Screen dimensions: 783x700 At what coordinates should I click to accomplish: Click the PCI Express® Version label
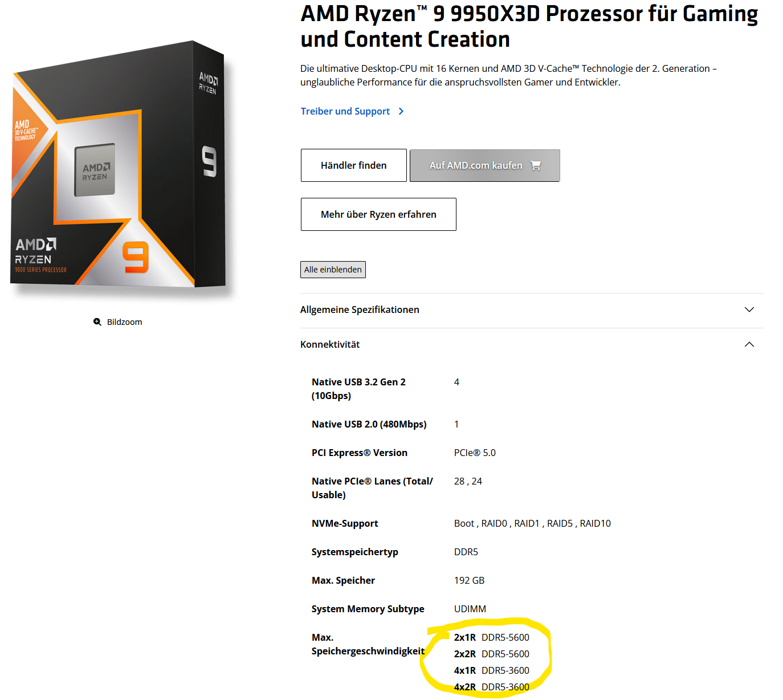pos(360,453)
